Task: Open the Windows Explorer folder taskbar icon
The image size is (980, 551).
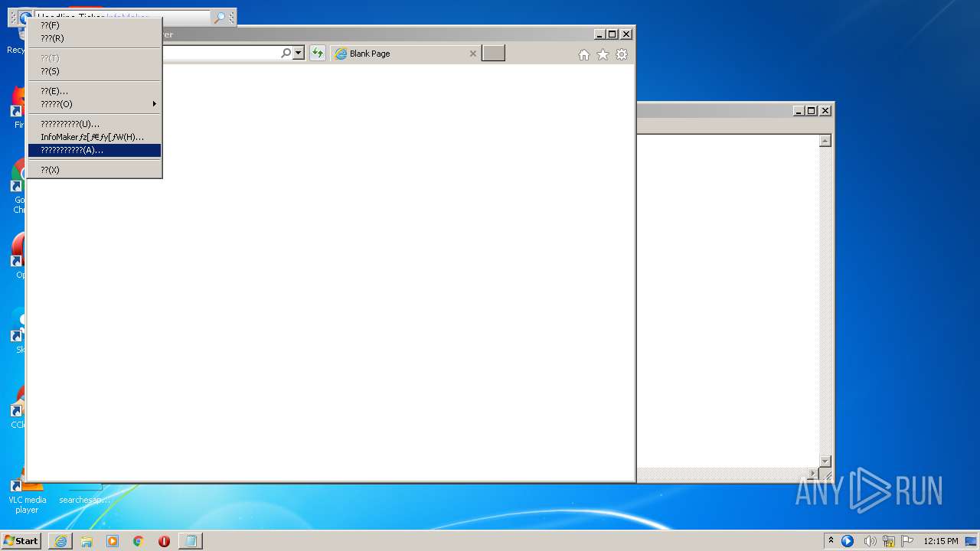Action: pos(87,541)
